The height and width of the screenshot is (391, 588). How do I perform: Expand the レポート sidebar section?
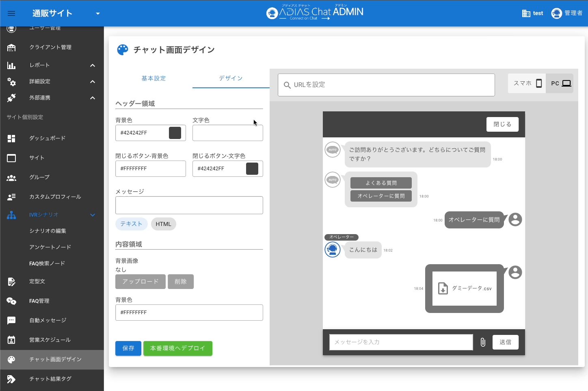point(93,65)
